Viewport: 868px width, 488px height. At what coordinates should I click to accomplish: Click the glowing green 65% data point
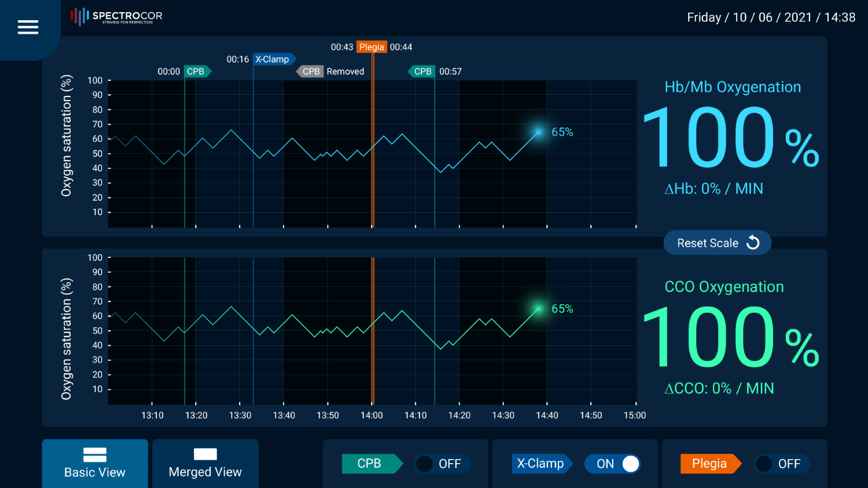click(538, 309)
